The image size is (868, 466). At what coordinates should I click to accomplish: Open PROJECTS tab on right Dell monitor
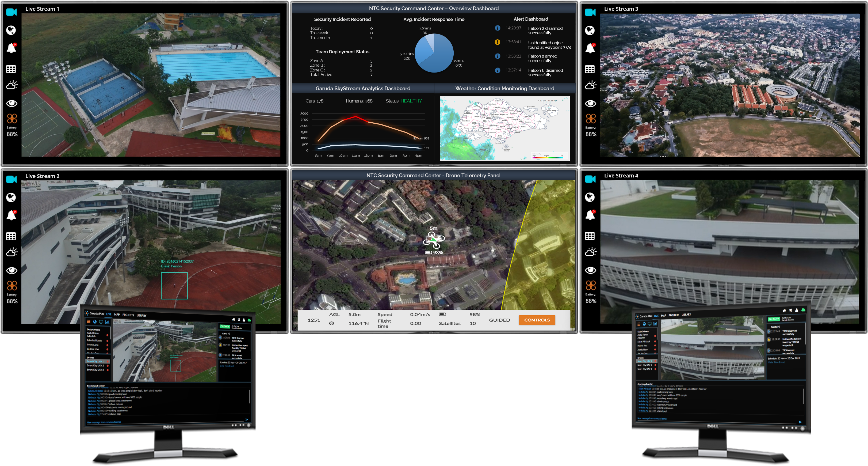(x=674, y=315)
